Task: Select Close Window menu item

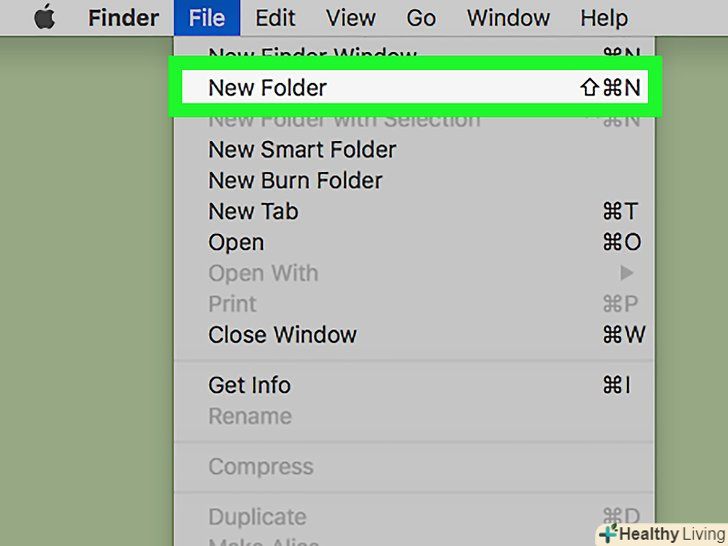Action: point(282,335)
